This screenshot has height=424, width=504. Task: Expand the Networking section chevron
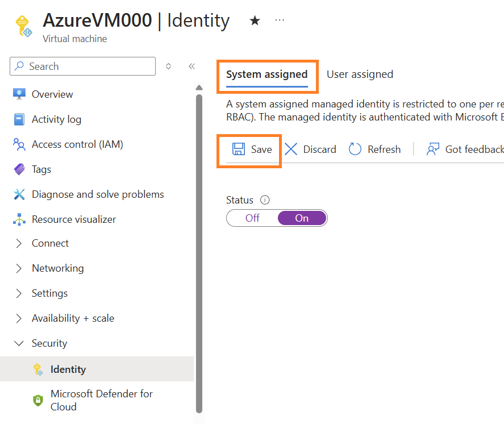tap(19, 268)
